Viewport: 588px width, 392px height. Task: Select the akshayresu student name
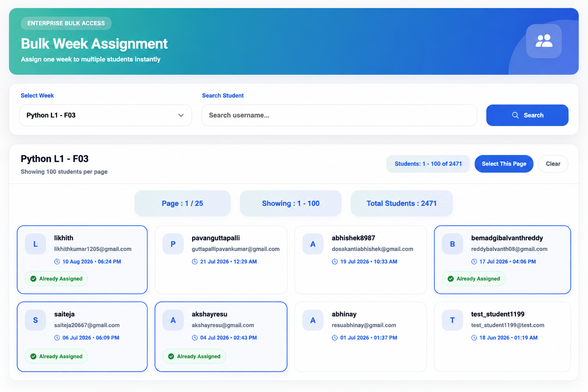[209, 314]
